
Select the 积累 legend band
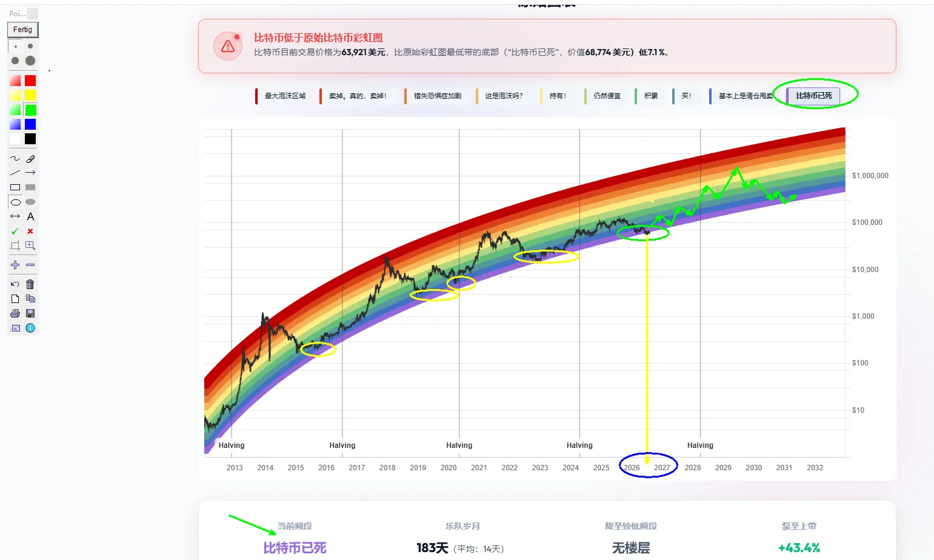click(648, 96)
